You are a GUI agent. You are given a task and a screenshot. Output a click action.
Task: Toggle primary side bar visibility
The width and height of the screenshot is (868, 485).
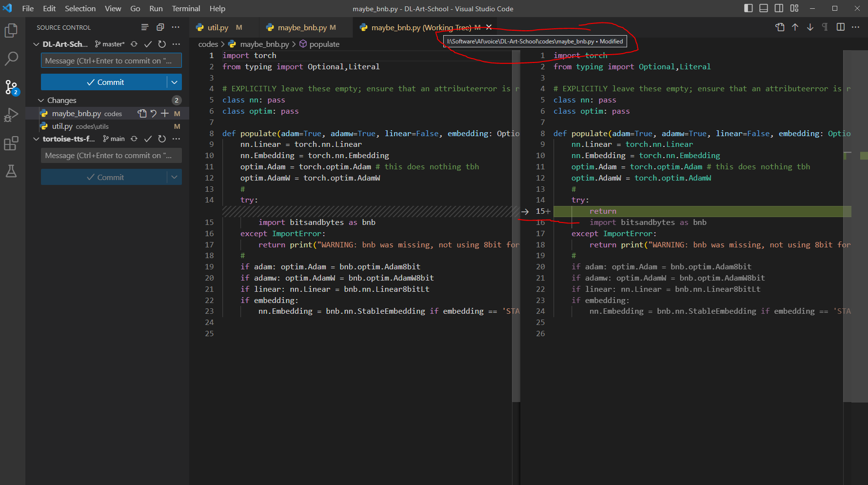pyautogui.click(x=749, y=8)
